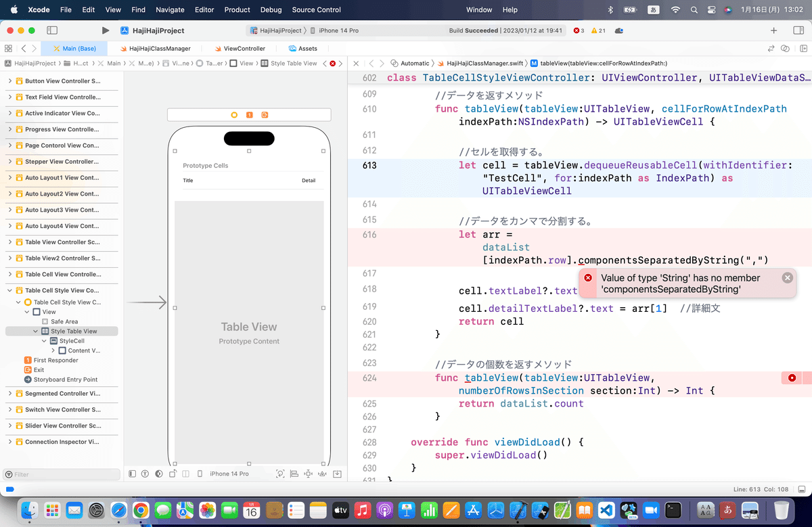Select the iPhone 14 Pro run destination
Viewport: 812px width, 527px height.
tap(334, 30)
